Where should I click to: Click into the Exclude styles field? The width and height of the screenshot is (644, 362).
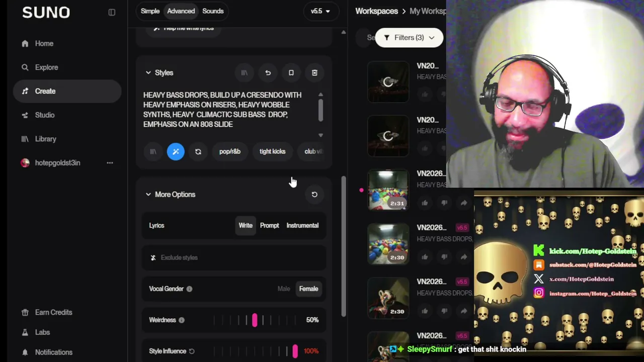(x=234, y=258)
